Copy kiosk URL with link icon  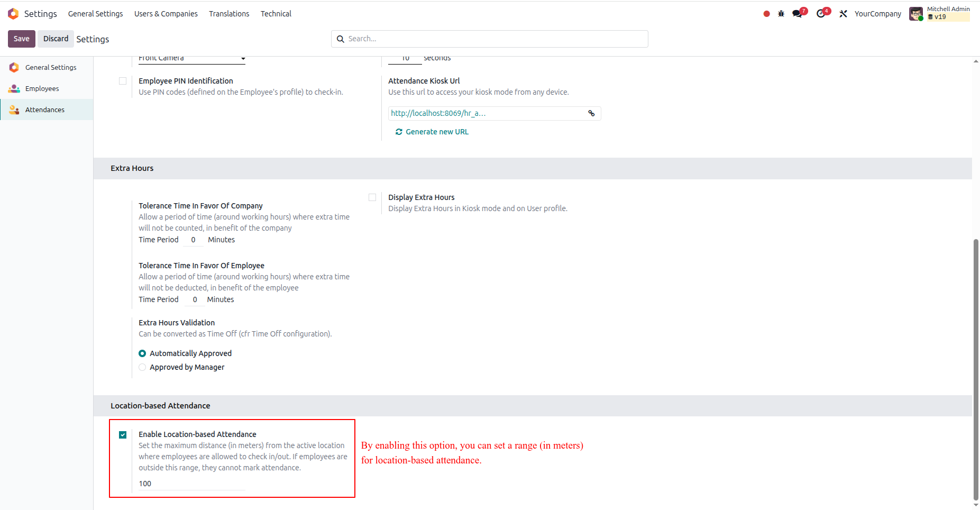tap(591, 113)
